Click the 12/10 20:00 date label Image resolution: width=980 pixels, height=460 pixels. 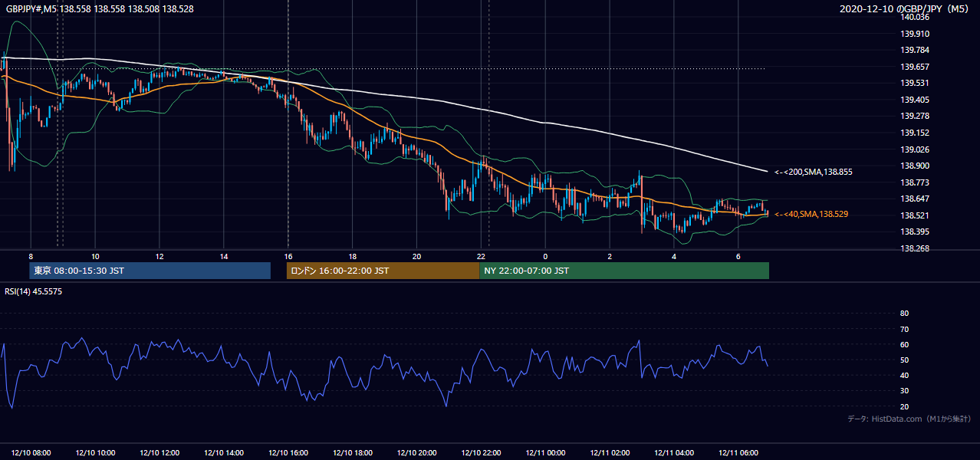point(417,453)
